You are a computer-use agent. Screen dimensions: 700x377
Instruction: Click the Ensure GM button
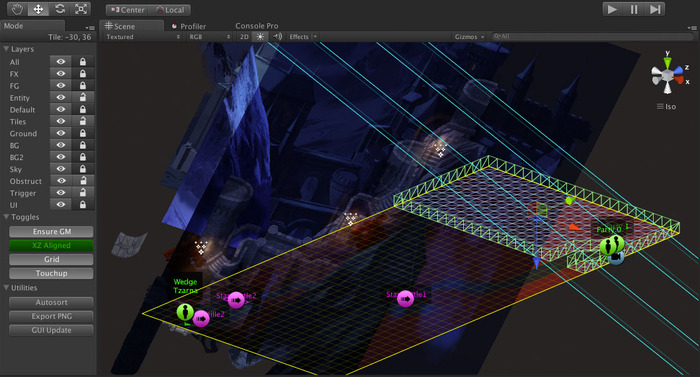pyautogui.click(x=51, y=231)
